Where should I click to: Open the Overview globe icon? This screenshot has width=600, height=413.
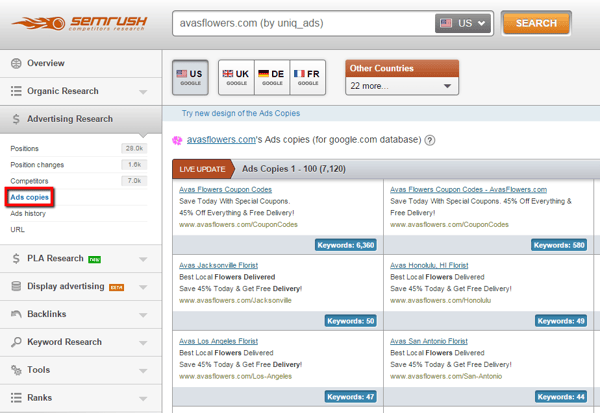(16, 63)
